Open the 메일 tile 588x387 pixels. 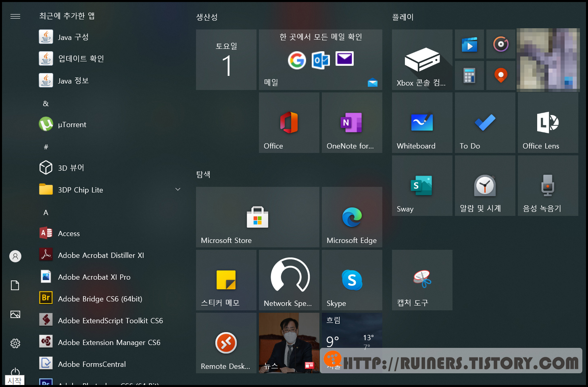[x=321, y=60]
